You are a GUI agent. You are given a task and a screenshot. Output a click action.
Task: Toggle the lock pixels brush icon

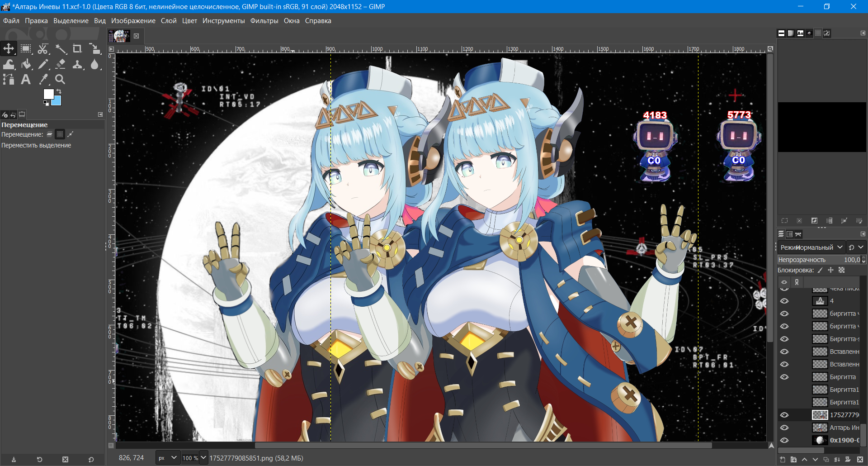(820, 270)
